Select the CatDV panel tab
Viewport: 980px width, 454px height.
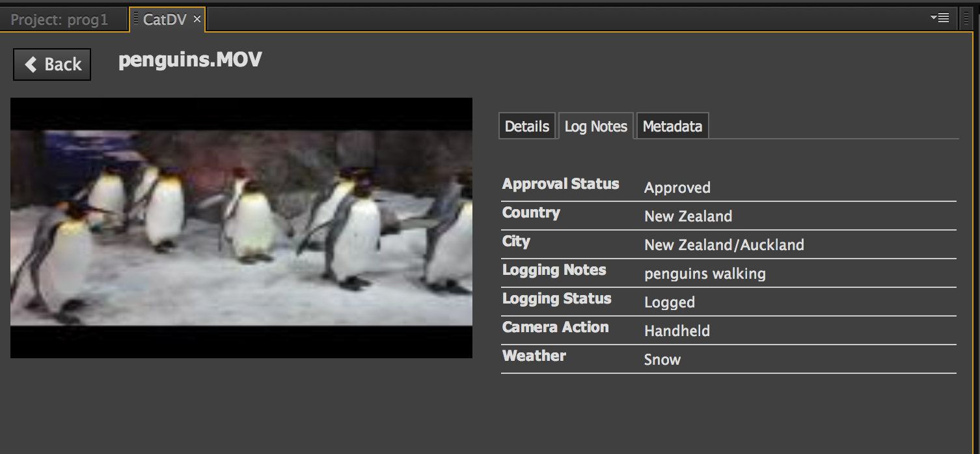pos(165,20)
